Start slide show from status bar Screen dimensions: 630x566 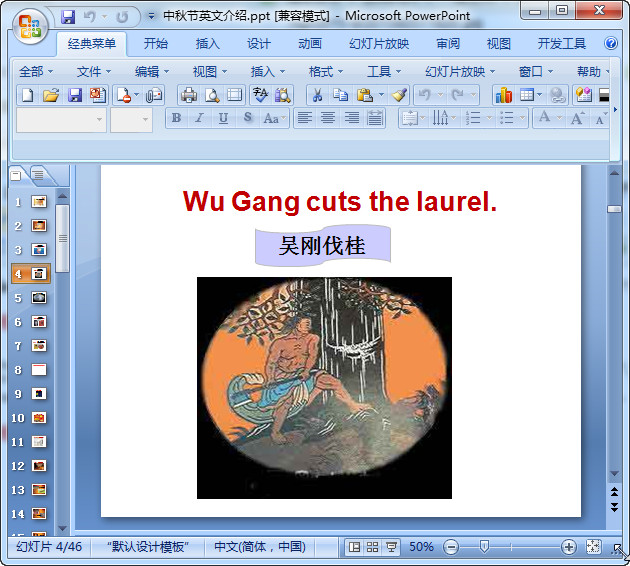coord(391,547)
